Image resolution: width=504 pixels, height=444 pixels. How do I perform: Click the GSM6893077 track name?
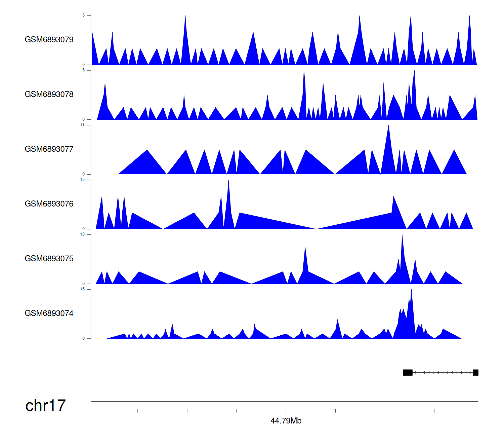[49, 149]
